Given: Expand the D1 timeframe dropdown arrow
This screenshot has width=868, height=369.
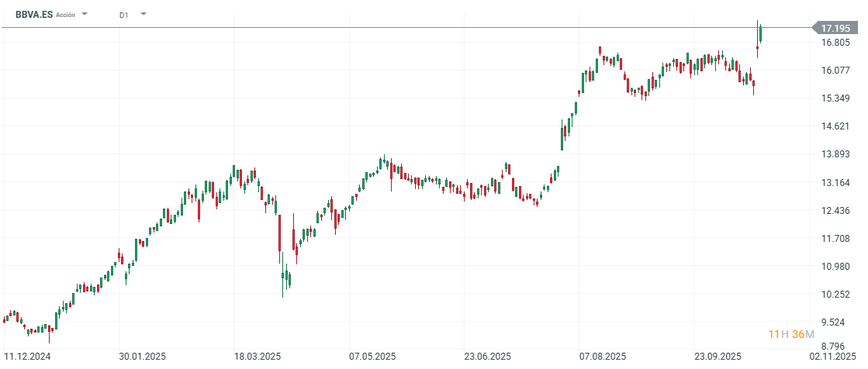Looking at the screenshot, I should click(143, 15).
